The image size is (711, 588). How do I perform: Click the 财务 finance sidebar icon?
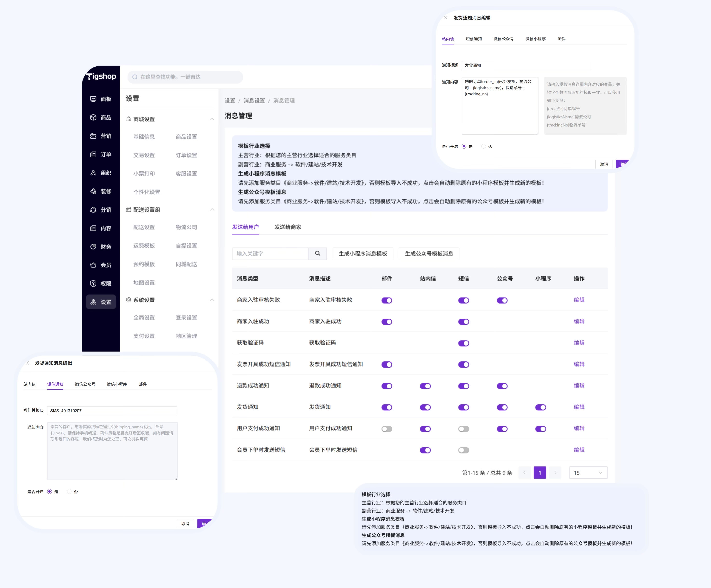(x=93, y=247)
